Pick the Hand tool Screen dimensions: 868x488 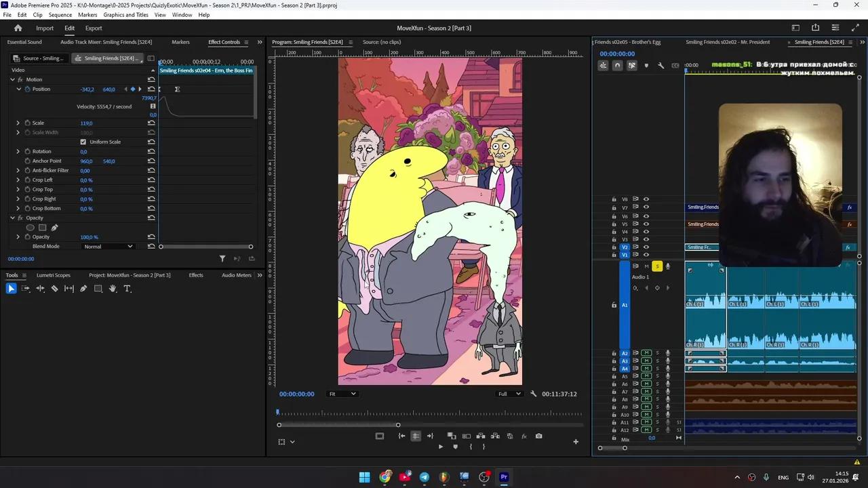click(113, 289)
